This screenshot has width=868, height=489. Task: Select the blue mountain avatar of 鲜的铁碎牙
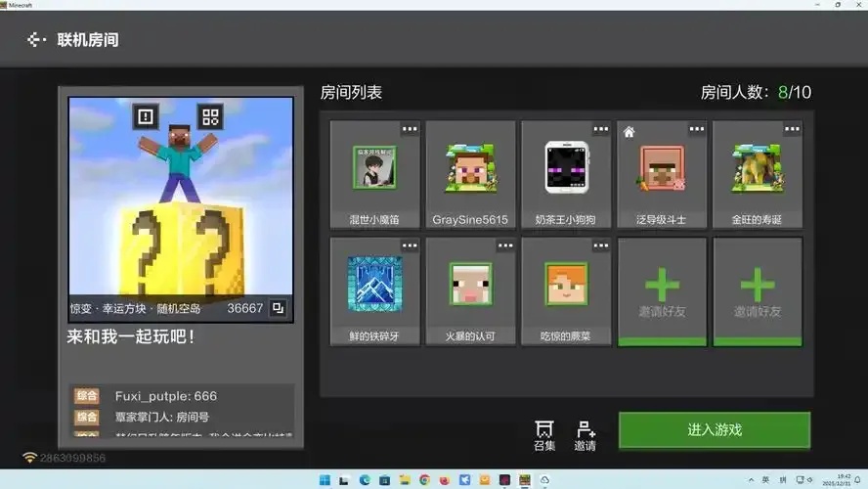[x=374, y=284]
